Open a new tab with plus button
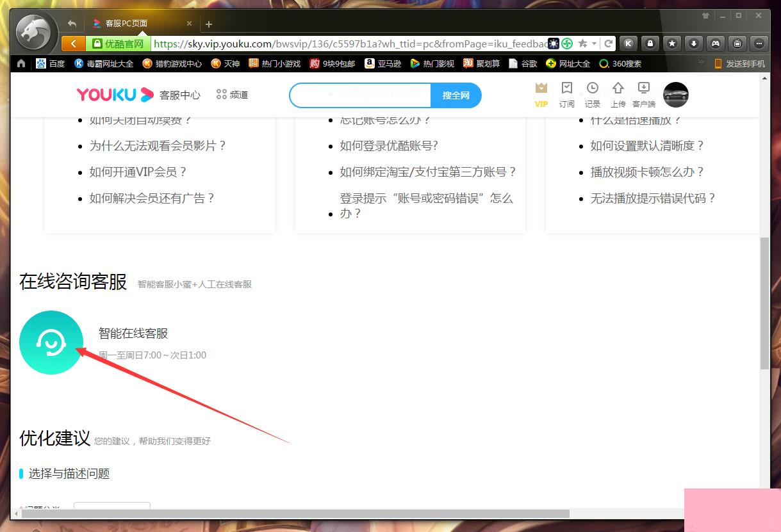This screenshot has height=532, width=781. [208, 24]
